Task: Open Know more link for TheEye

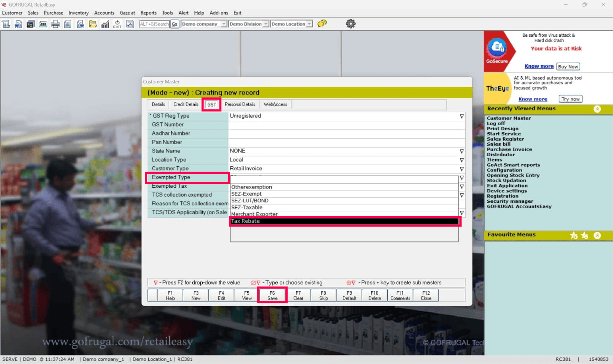Action: click(x=533, y=99)
